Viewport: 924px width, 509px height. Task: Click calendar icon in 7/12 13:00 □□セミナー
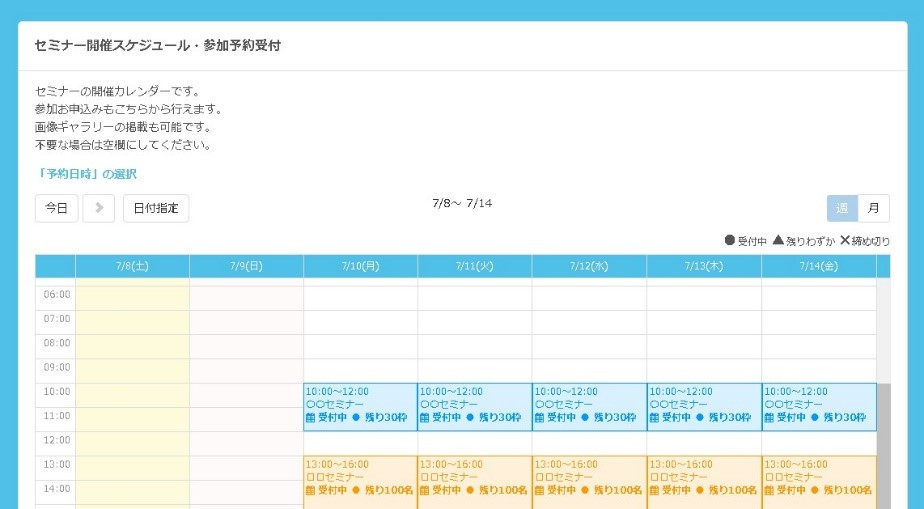point(539,491)
